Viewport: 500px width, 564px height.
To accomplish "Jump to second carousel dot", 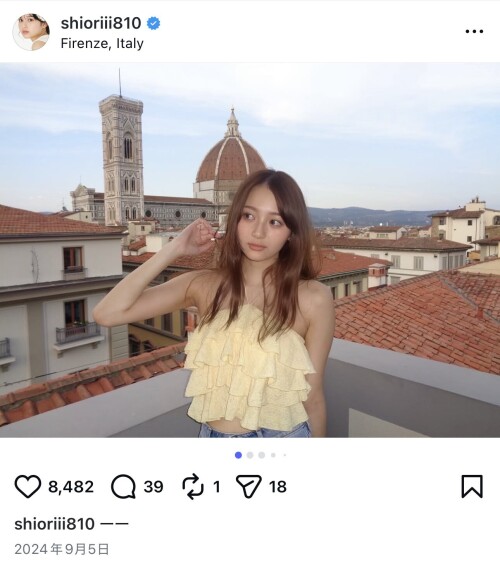I will [250, 455].
